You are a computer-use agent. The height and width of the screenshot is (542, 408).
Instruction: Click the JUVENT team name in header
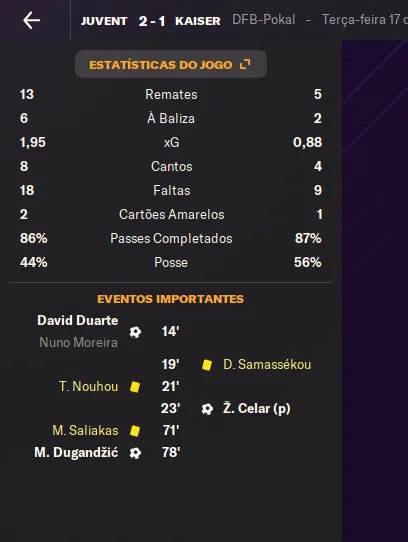(x=104, y=21)
